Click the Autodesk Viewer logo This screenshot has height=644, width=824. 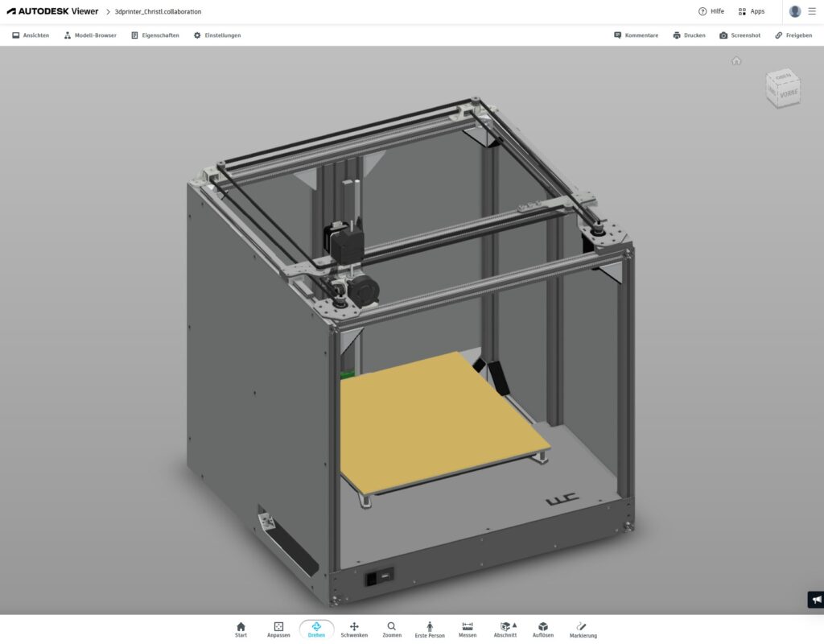(x=52, y=11)
